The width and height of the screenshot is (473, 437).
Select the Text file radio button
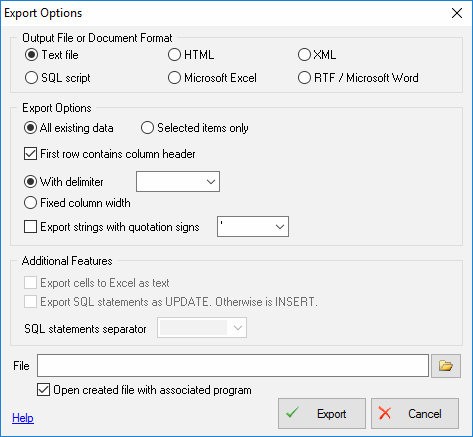click(52, 55)
